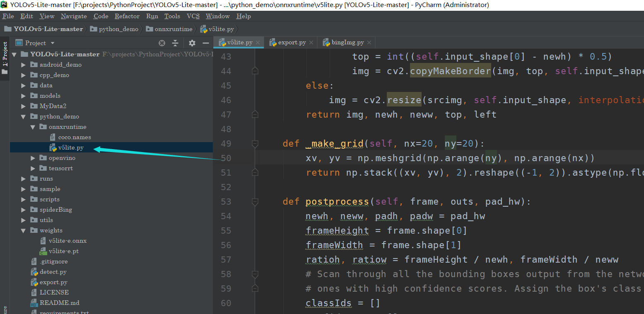Open the Navigate menu
The image size is (644, 314).
pos(74,16)
